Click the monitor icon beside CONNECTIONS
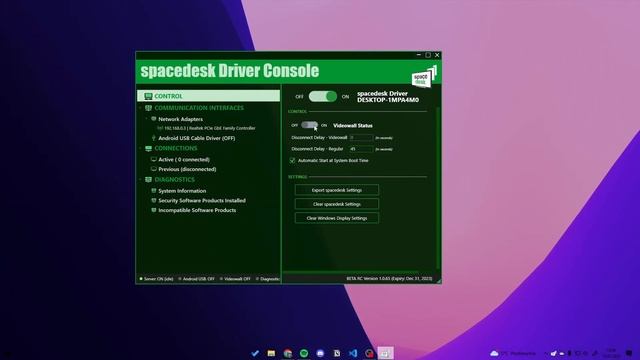 148,148
